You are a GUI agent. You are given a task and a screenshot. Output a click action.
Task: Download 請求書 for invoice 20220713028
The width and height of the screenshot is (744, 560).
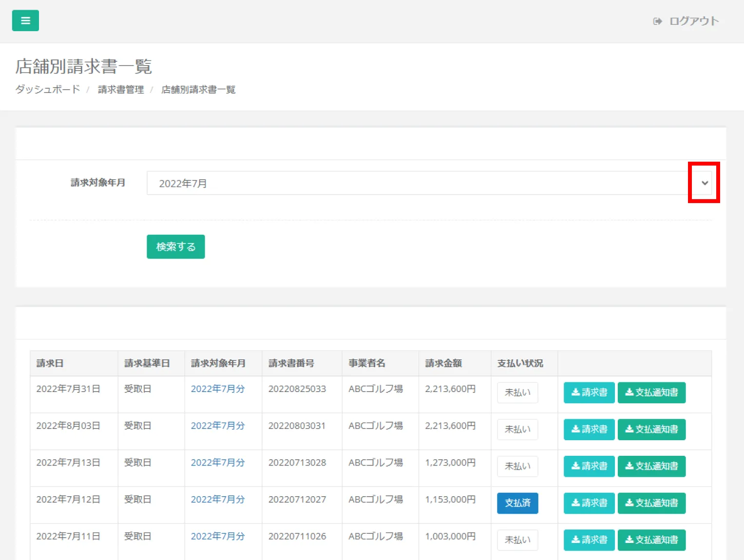coord(589,467)
